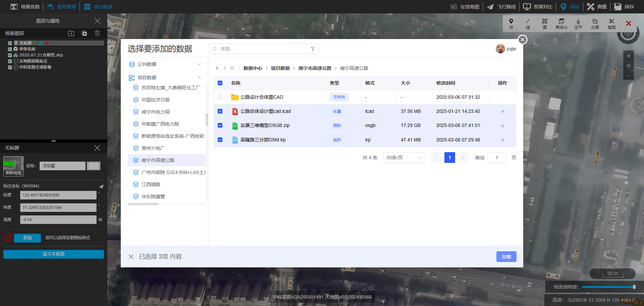Open the search filter funnel icon

(313, 49)
